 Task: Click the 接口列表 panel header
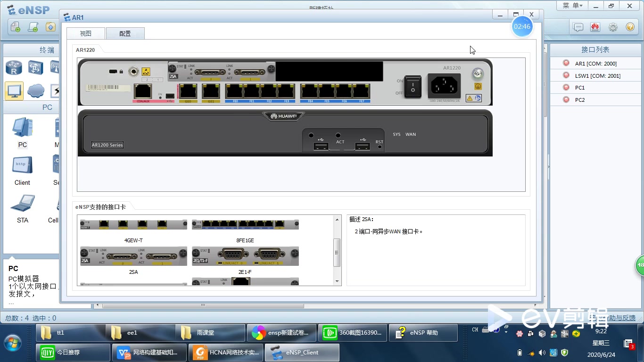(595, 49)
